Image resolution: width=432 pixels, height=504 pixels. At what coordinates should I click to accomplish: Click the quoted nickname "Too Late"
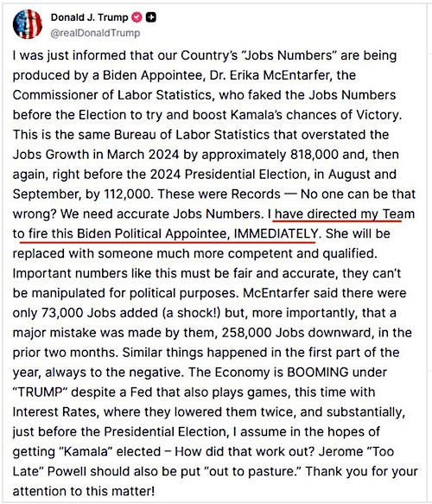(x=203, y=462)
